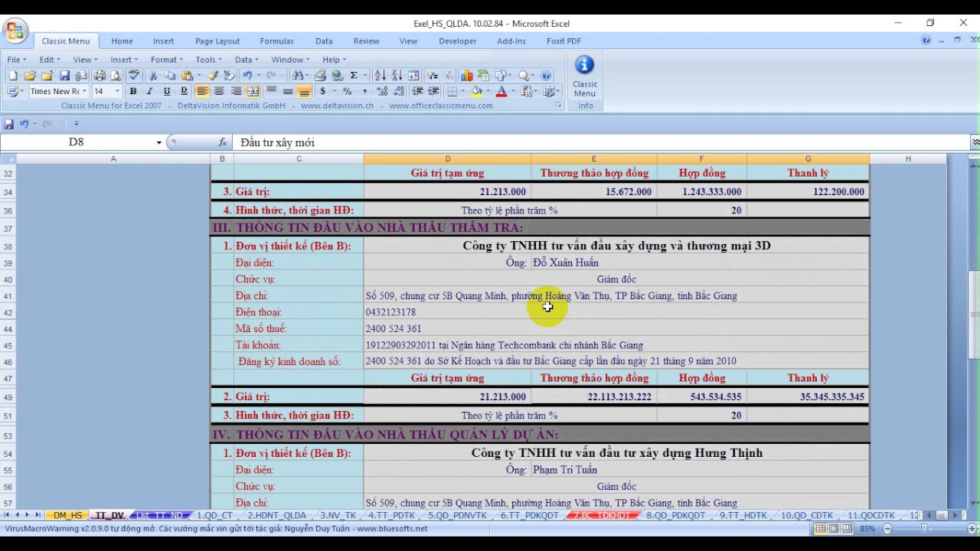Click the blue Help question icon in toolbar
This screenshot has height=551, width=980.
[x=546, y=76]
